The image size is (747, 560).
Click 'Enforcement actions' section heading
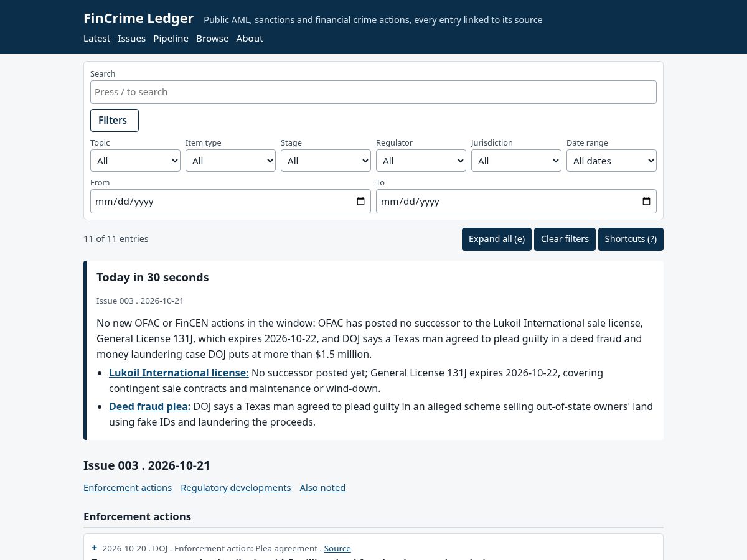pyautogui.click(x=137, y=516)
